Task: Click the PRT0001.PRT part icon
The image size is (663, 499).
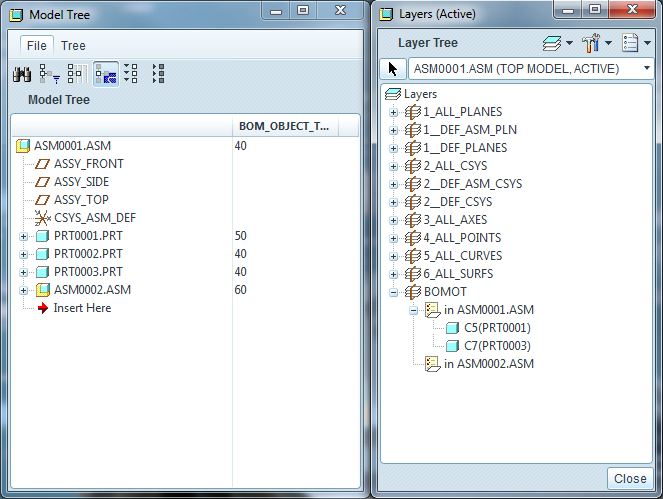Action: [42, 236]
